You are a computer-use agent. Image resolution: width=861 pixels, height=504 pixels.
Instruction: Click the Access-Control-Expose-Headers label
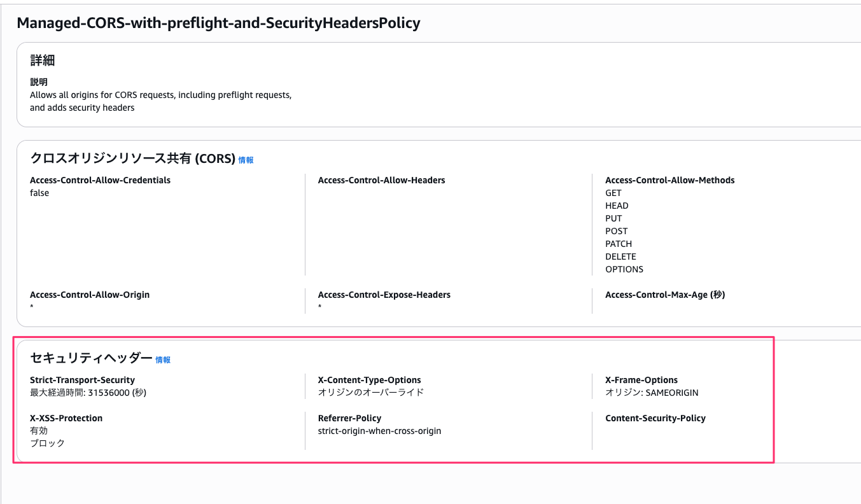(x=384, y=295)
